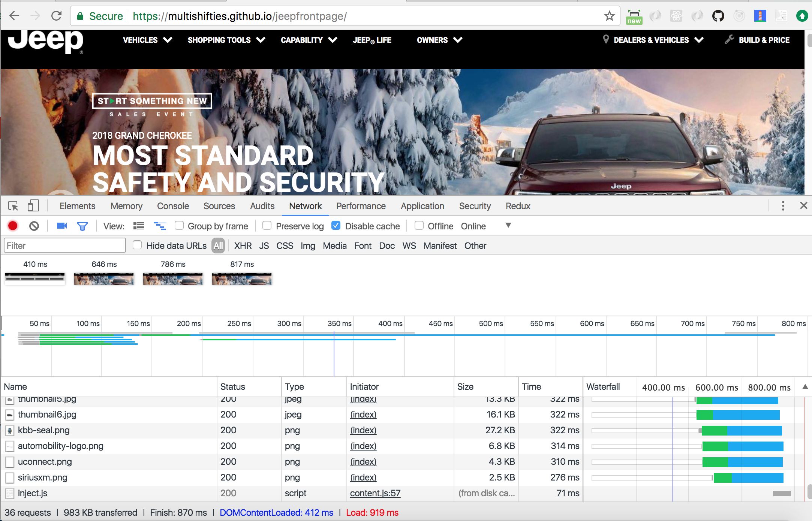This screenshot has height=521, width=812.
Task: Open the Elements tab
Action: coord(77,206)
